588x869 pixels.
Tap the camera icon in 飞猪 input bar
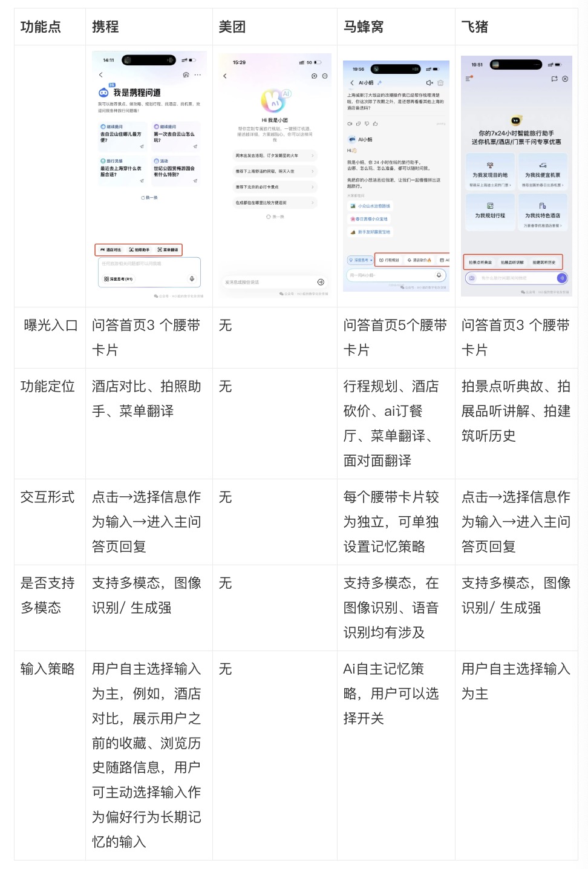tap(472, 278)
